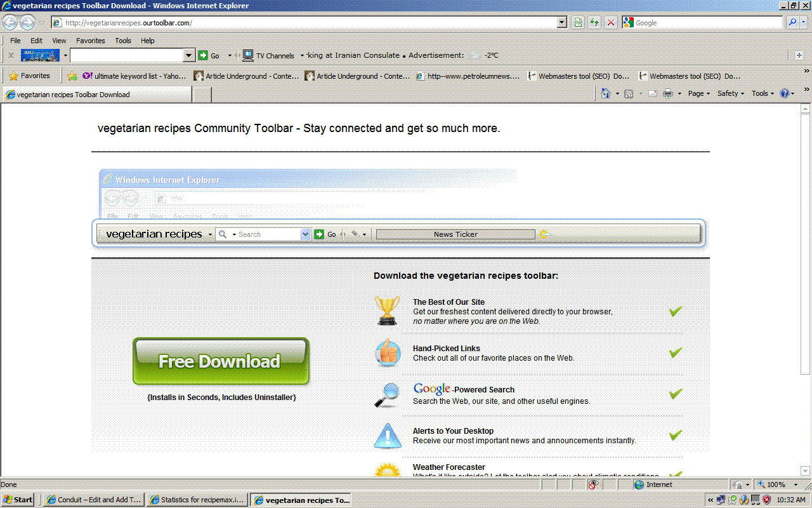Click the Print printer icon
The width and height of the screenshot is (812, 508).
(x=668, y=93)
